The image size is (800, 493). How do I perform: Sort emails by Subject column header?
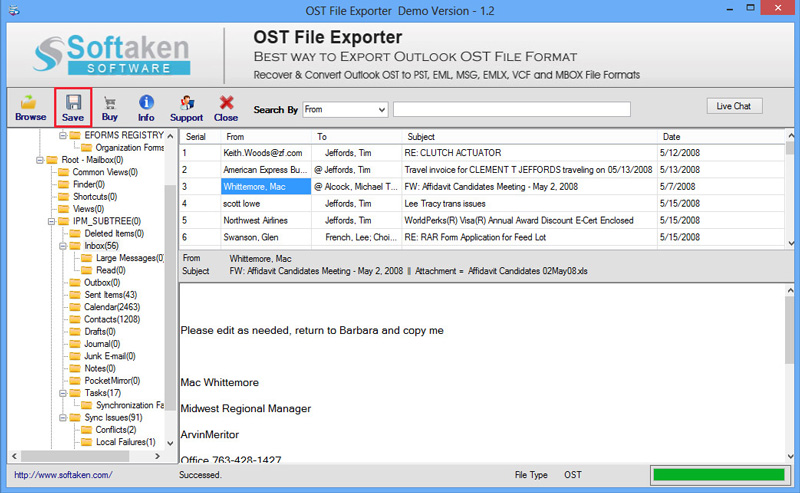click(530, 137)
